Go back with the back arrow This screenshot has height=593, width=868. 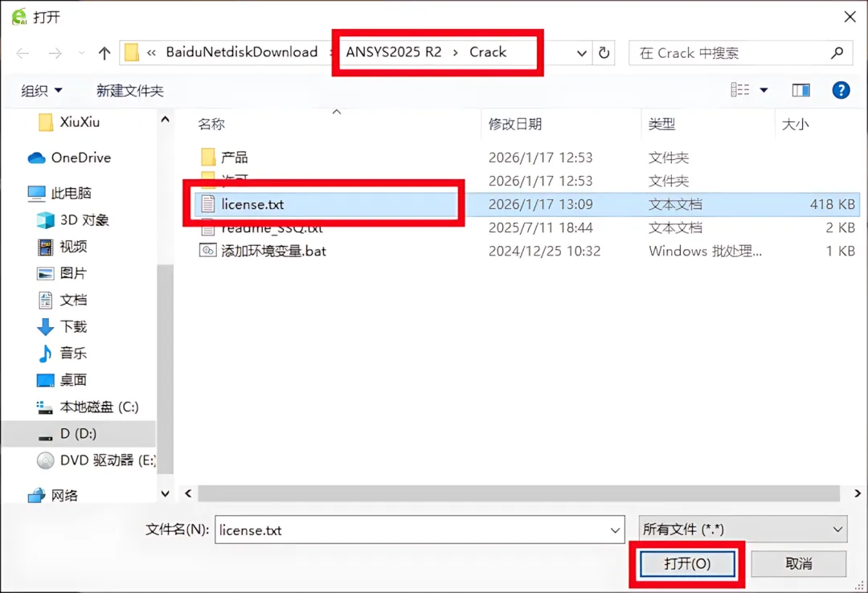(23, 53)
